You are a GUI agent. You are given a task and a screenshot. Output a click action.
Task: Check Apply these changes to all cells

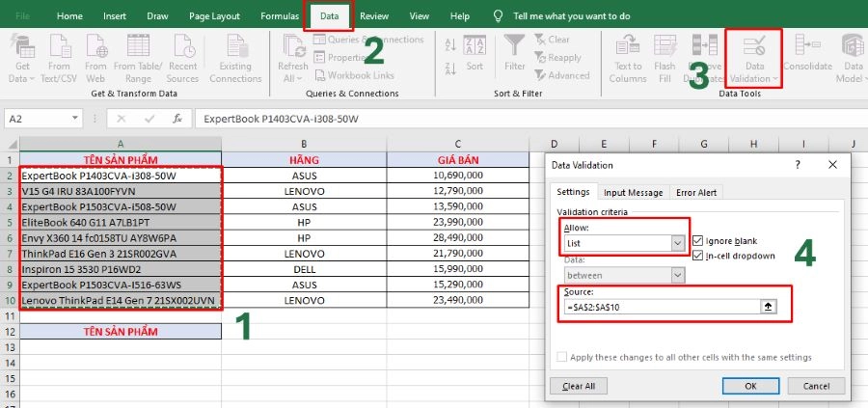click(x=562, y=357)
